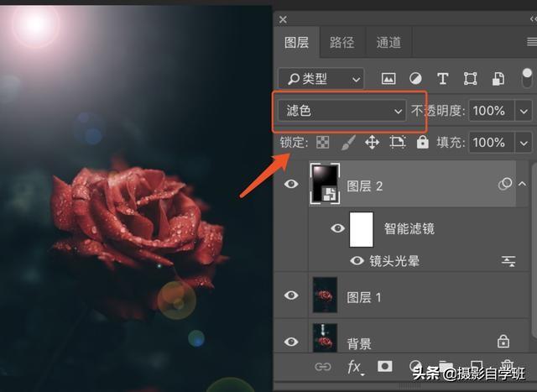537x392 pixels.
Task: Select layer named 背景
Action: (x=359, y=343)
